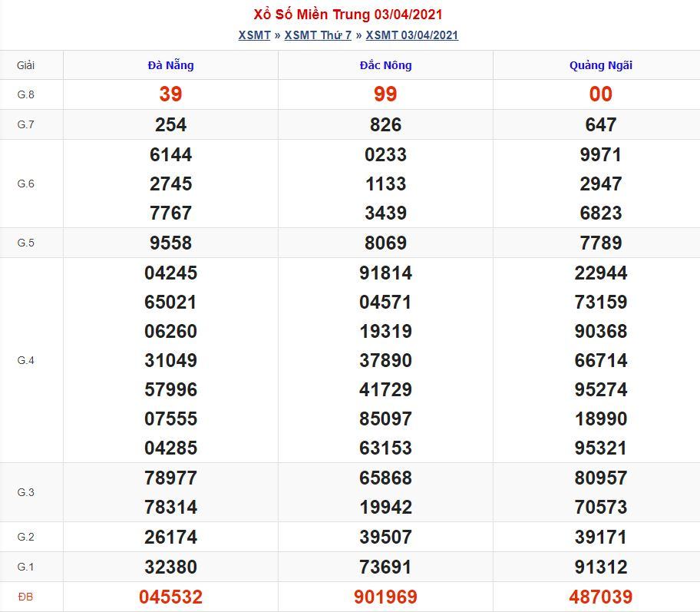
Task: Click the number 37890
Action: pyautogui.click(x=386, y=360)
